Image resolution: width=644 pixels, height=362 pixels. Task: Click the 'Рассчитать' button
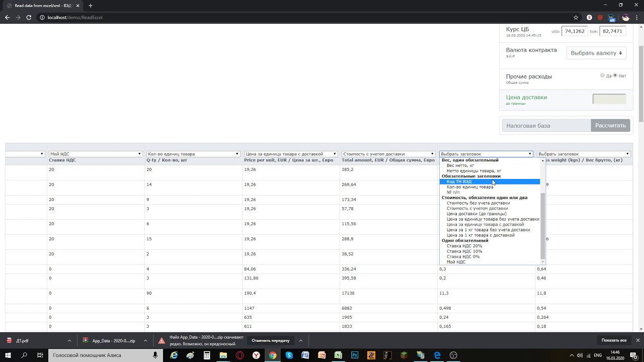click(x=610, y=126)
